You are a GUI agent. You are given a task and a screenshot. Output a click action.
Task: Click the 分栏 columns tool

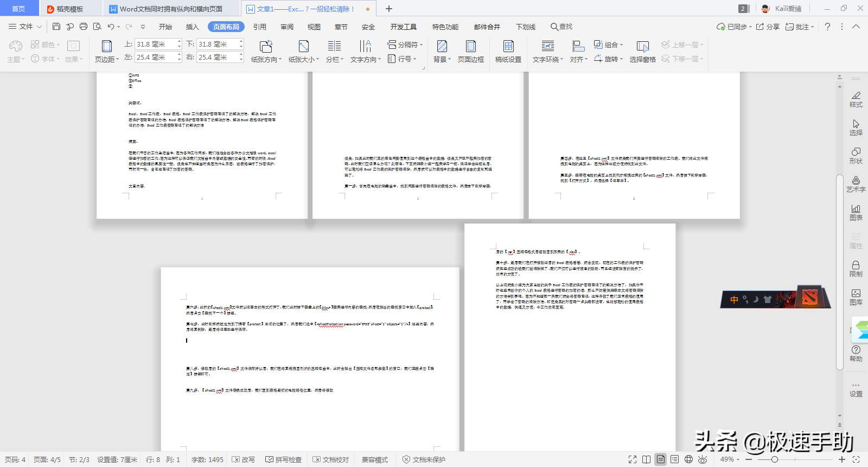tap(335, 52)
